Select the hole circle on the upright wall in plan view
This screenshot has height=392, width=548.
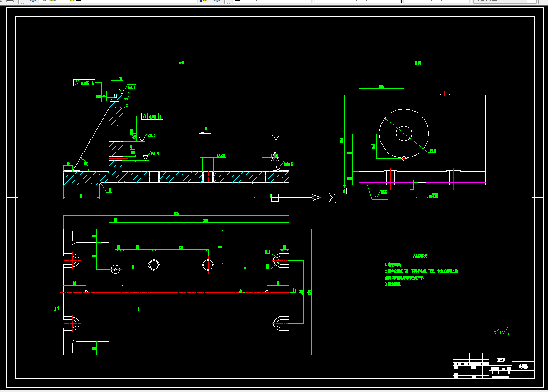click(x=115, y=269)
